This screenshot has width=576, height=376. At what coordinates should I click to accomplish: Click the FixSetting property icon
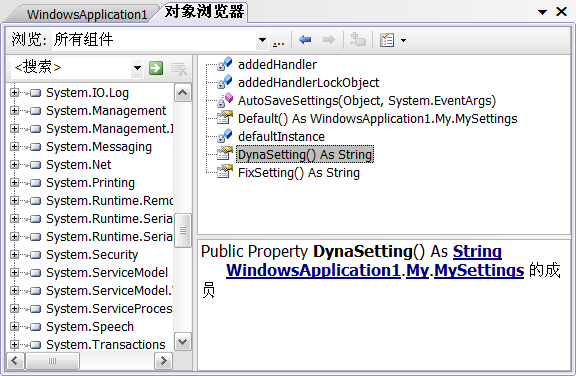pos(224,171)
